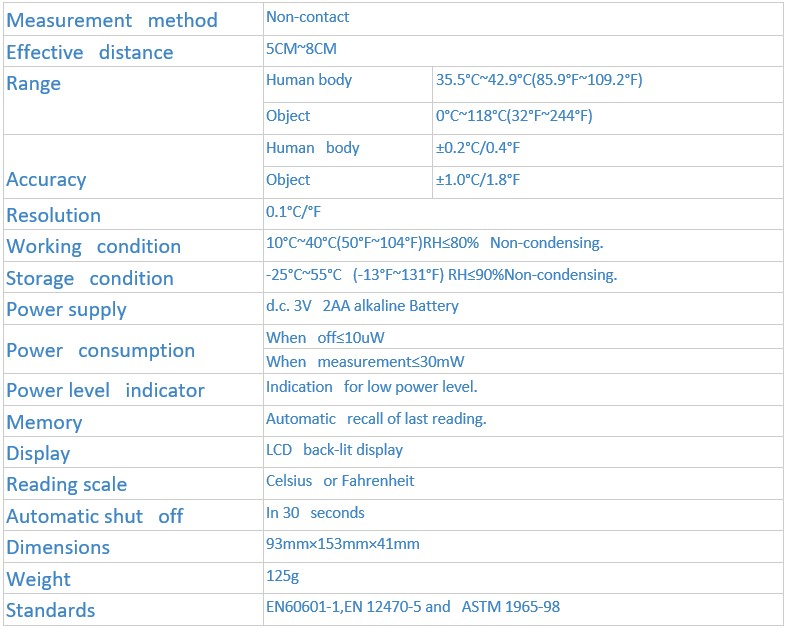Select the Working condition label
Screen dimensions: 787x631
coord(94,246)
